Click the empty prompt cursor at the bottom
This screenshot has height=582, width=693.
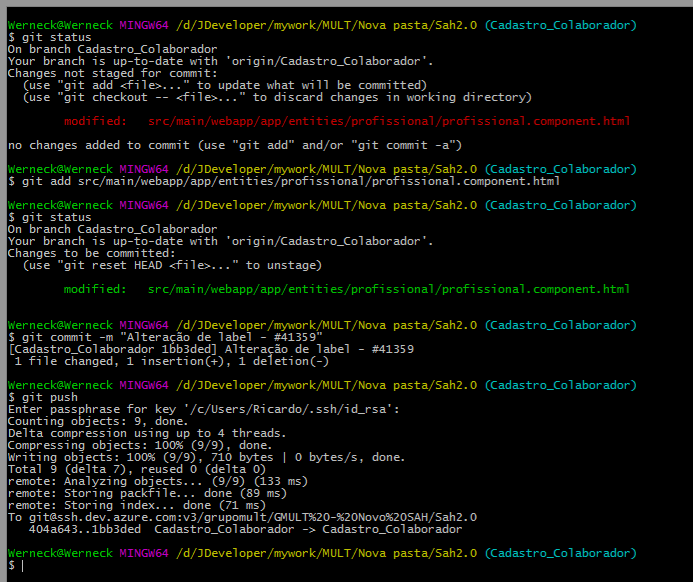click(x=16, y=565)
